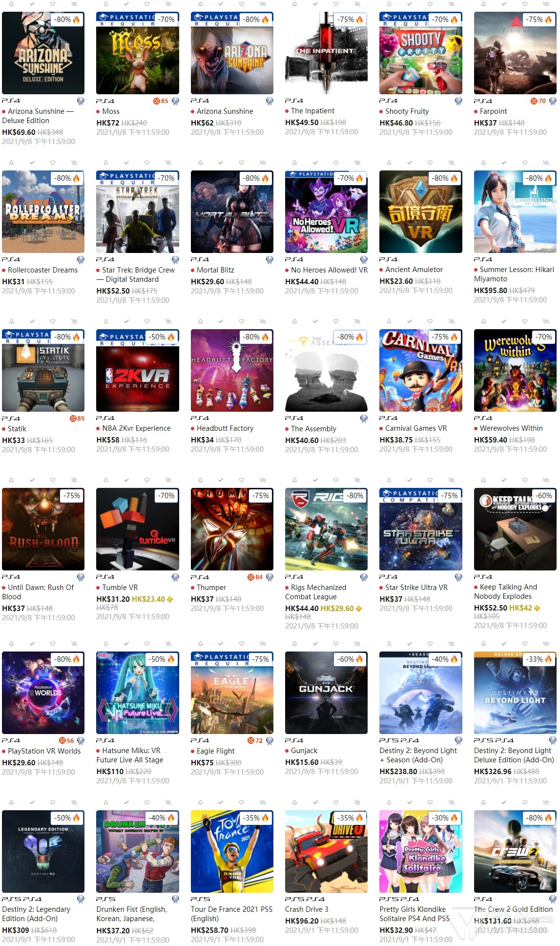Image resolution: width=560 pixels, height=946 pixels.
Task: Mark Star Trek: Bridge Crew as owned with its checkmark
Action: click(x=126, y=163)
